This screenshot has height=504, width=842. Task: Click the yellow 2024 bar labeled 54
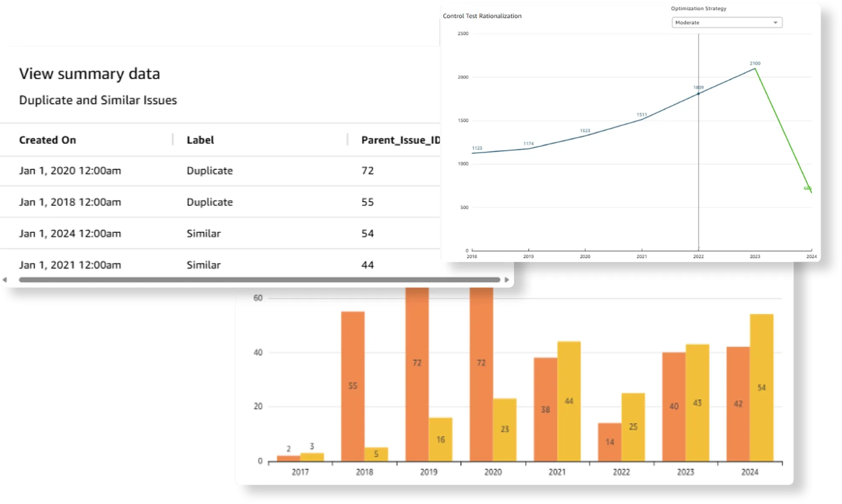(x=761, y=387)
